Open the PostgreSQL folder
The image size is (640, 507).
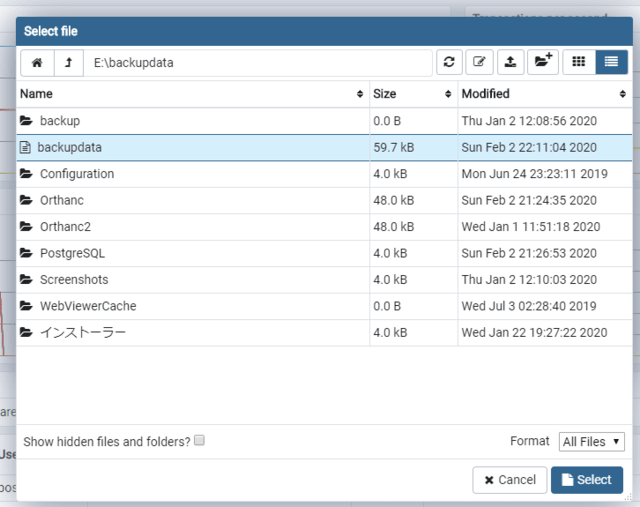[75, 253]
